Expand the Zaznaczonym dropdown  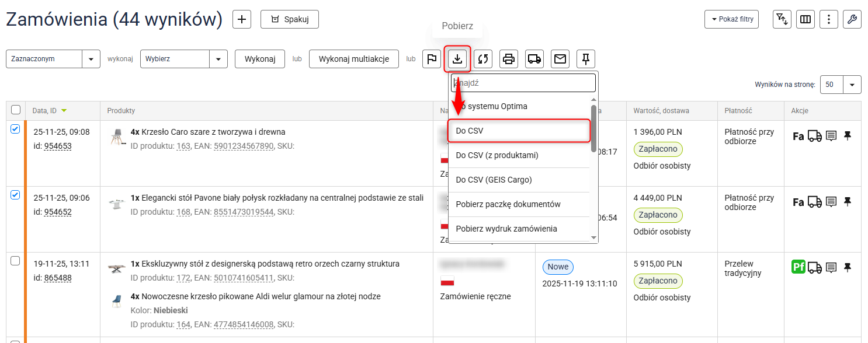click(x=91, y=59)
